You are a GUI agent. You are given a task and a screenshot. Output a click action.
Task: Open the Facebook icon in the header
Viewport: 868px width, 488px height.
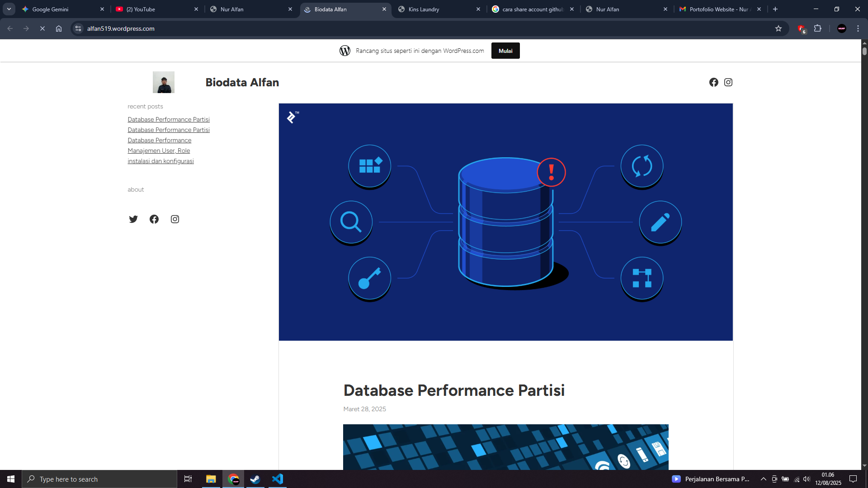pyautogui.click(x=713, y=82)
